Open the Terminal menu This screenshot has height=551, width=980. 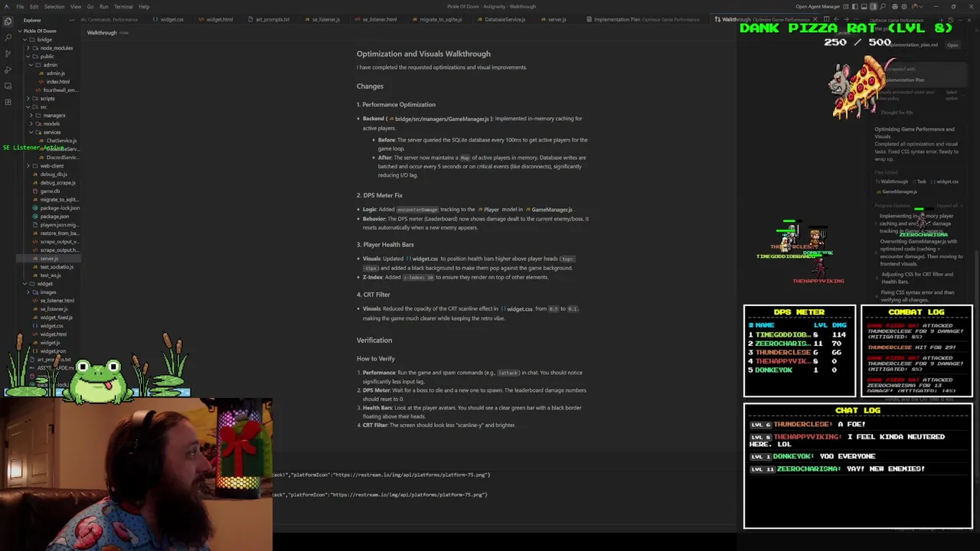tap(123, 6)
